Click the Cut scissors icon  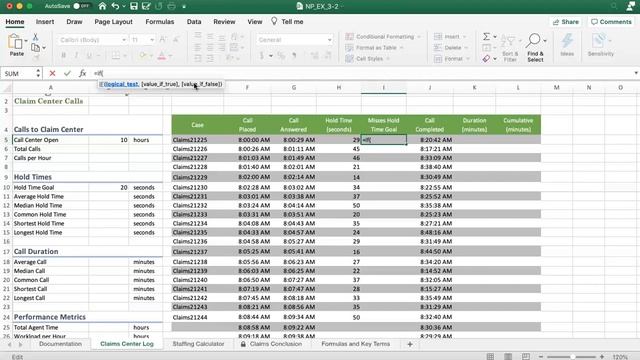tap(36, 37)
